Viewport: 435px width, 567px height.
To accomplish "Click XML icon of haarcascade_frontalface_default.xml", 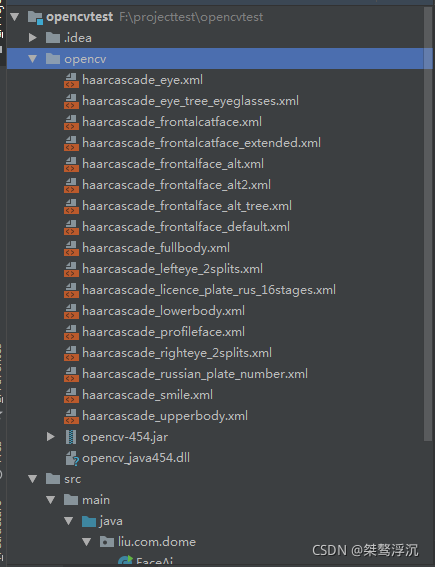I will coord(71,227).
